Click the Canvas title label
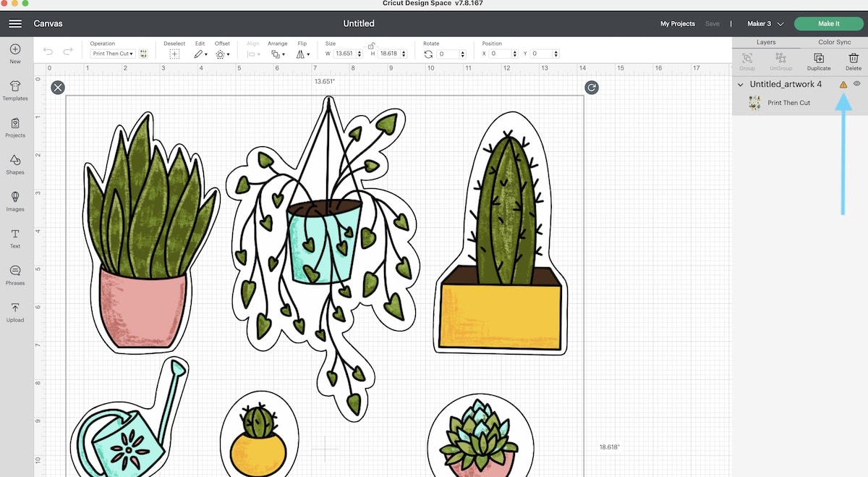This screenshot has height=477, width=868. pos(48,24)
